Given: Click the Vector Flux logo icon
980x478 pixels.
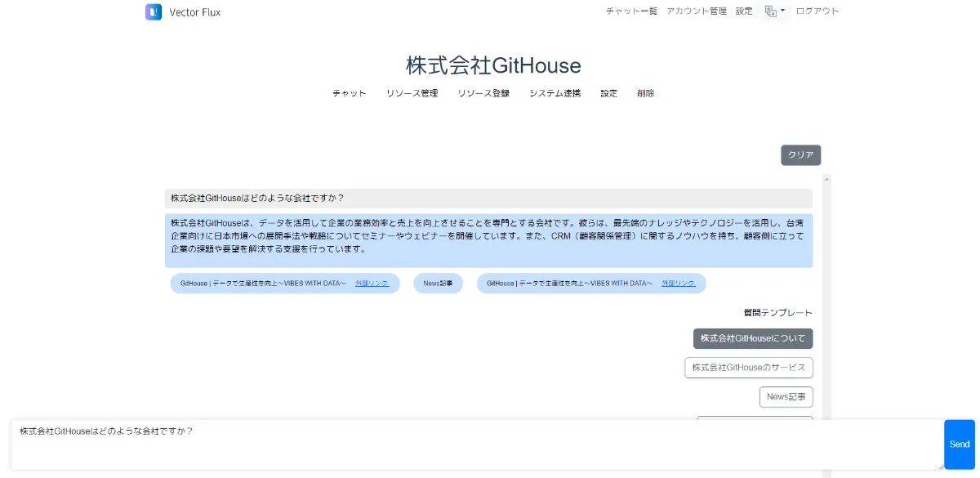Looking at the screenshot, I should coord(154,12).
